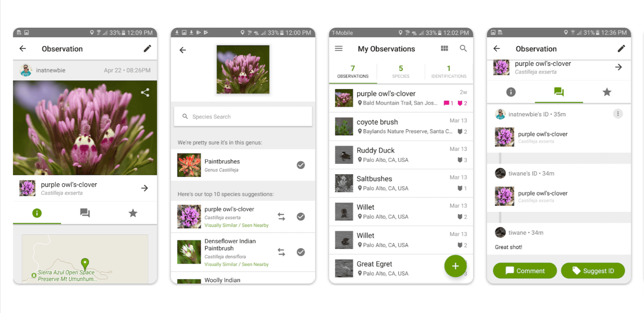Open the Ruddy Duck observation thumbnail
The image size is (644, 313).
pyautogui.click(x=344, y=155)
